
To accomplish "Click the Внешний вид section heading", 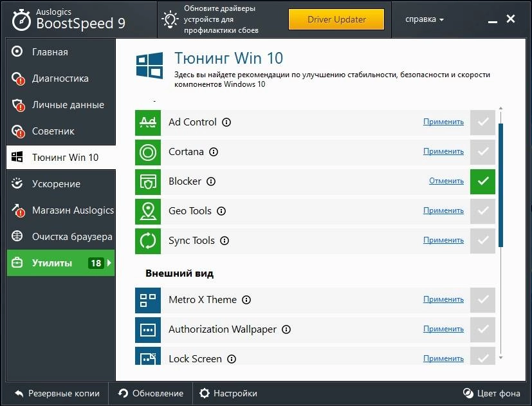I will click(179, 273).
